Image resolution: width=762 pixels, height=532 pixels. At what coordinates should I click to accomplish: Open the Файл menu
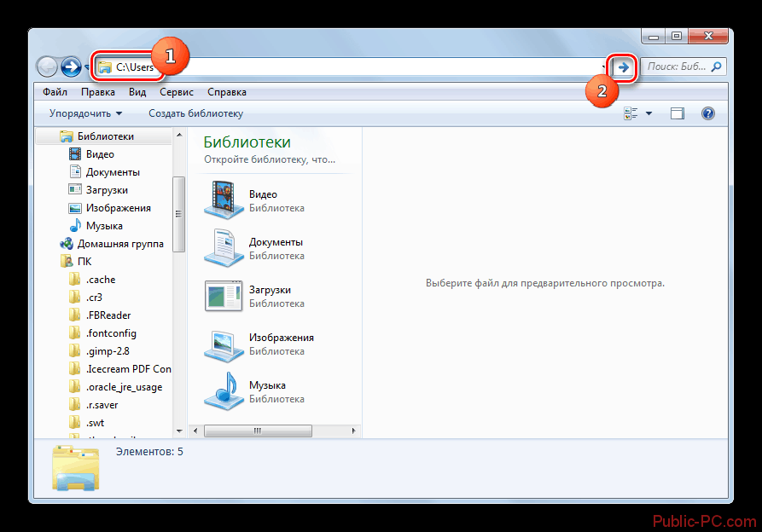55,92
